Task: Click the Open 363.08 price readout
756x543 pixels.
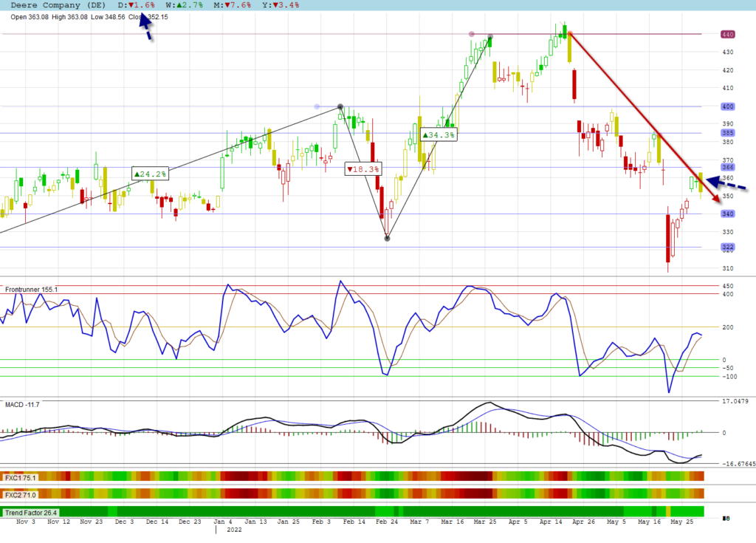Action: coord(30,17)
